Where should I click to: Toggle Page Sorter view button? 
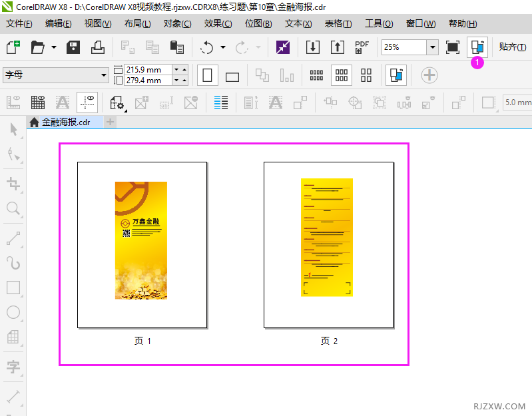[x=477, y=47]
